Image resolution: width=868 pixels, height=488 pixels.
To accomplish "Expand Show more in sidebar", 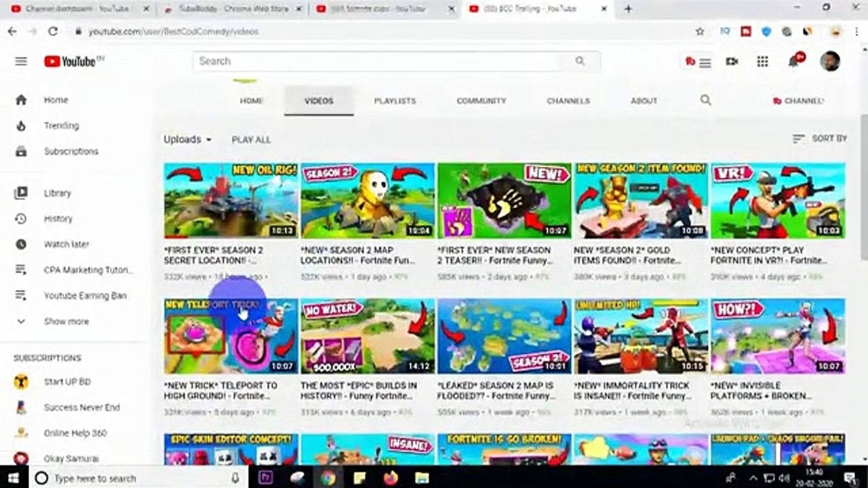I will click(x=66, y=321).
